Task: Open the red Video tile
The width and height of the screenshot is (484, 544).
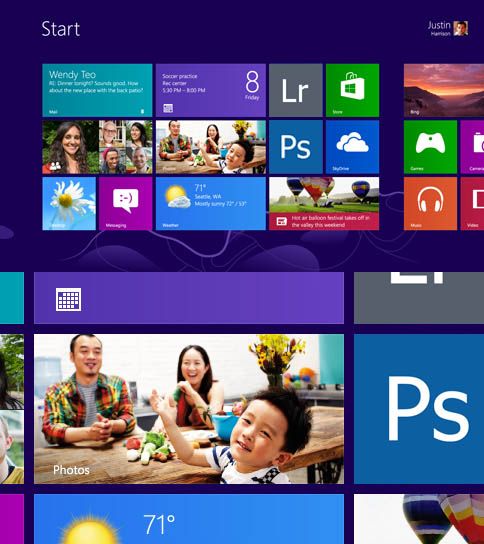Action: click(472, 204)
